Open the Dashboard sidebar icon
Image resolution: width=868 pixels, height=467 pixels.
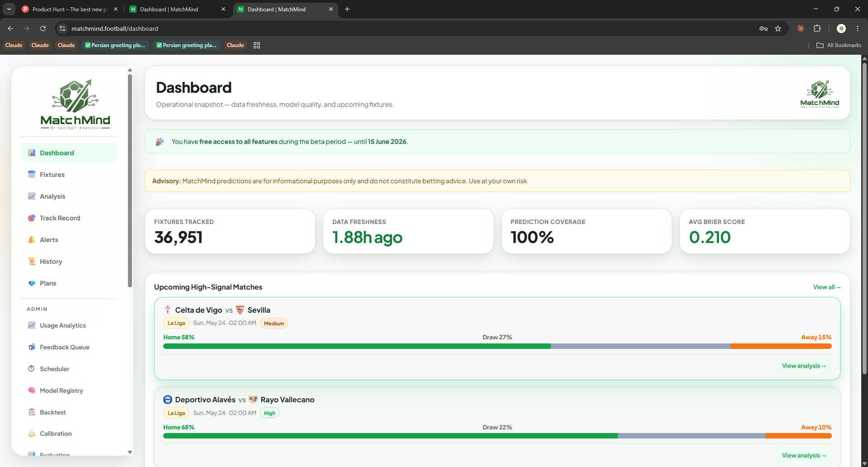coord(32,153)
